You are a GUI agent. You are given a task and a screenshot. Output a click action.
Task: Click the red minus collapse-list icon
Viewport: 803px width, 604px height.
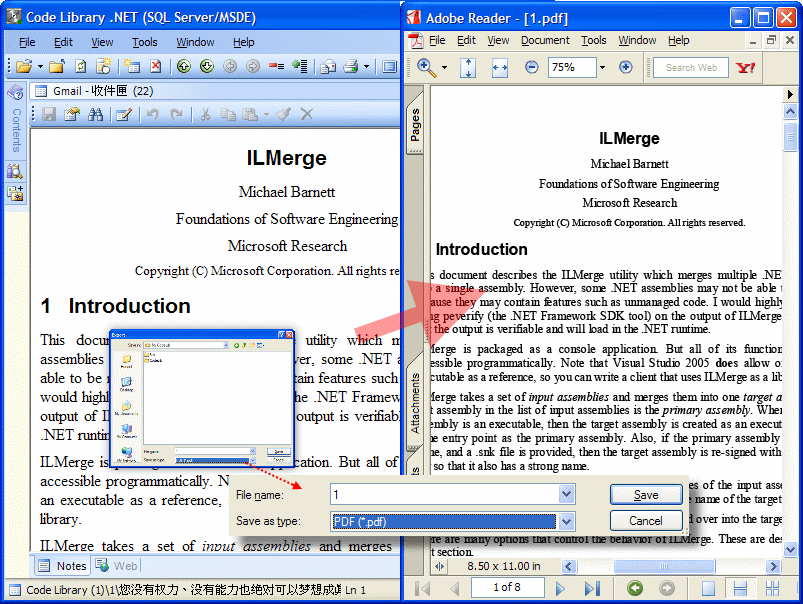tap(277, 66)
